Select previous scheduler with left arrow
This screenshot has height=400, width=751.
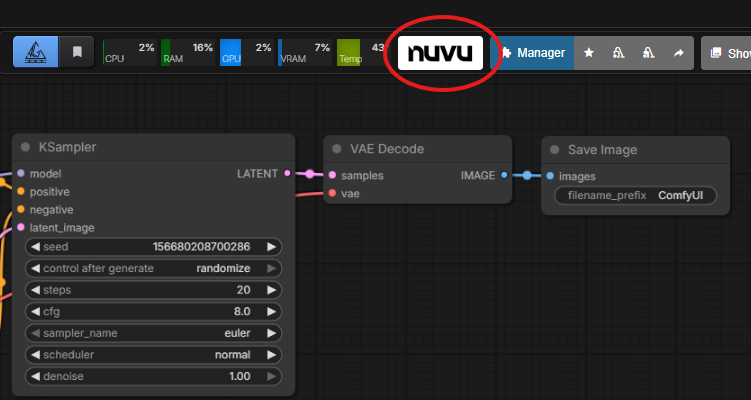[35, 354]
